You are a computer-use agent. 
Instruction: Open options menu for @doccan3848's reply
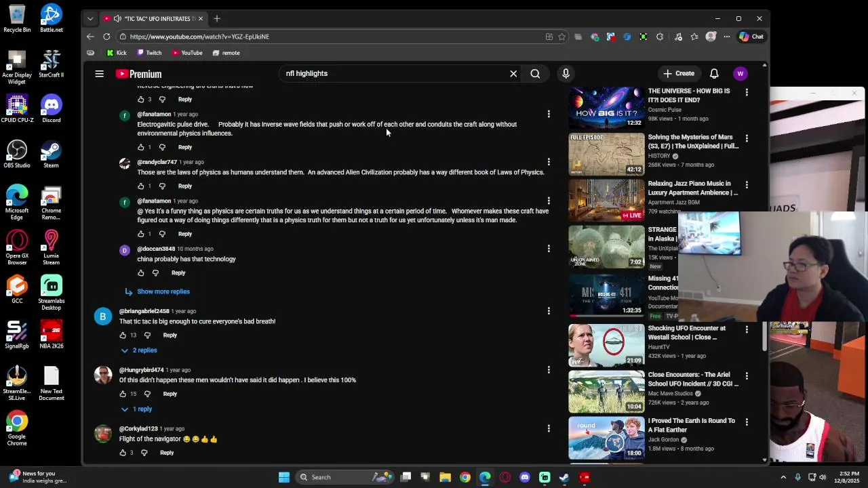tap(549, 249)
